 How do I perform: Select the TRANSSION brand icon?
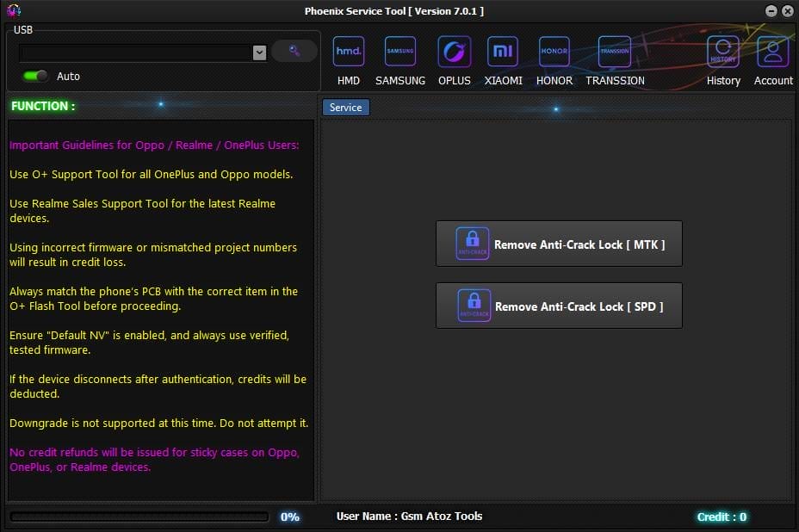614,52
